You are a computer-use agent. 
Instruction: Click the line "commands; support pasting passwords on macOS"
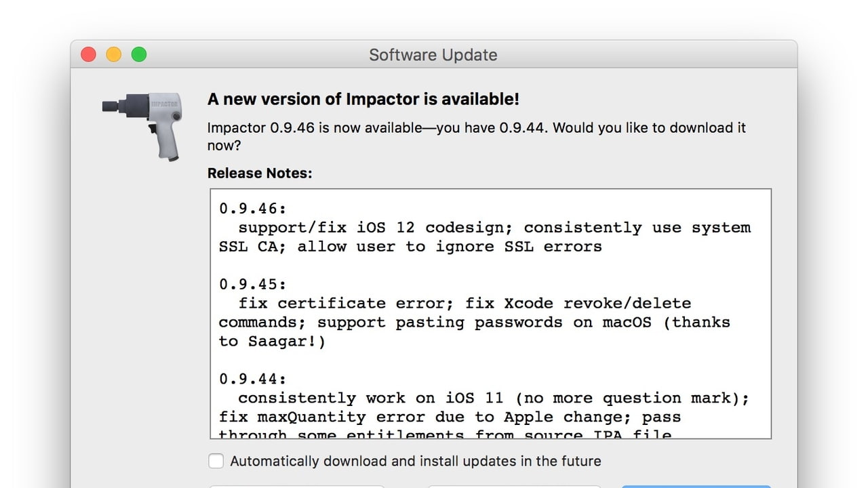(475, 322)
